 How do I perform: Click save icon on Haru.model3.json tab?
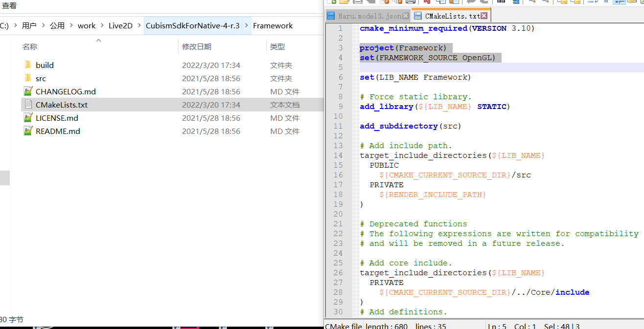(x=331, y=16)
